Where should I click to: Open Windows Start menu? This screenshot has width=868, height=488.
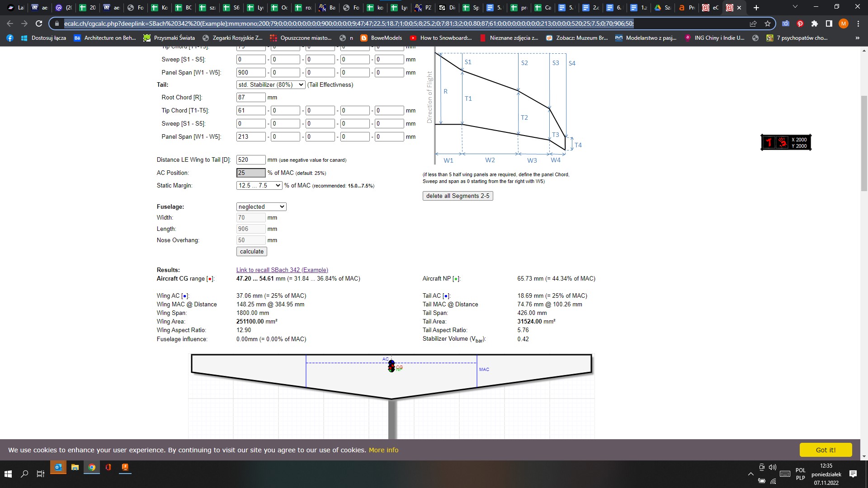tap(8, 474)
